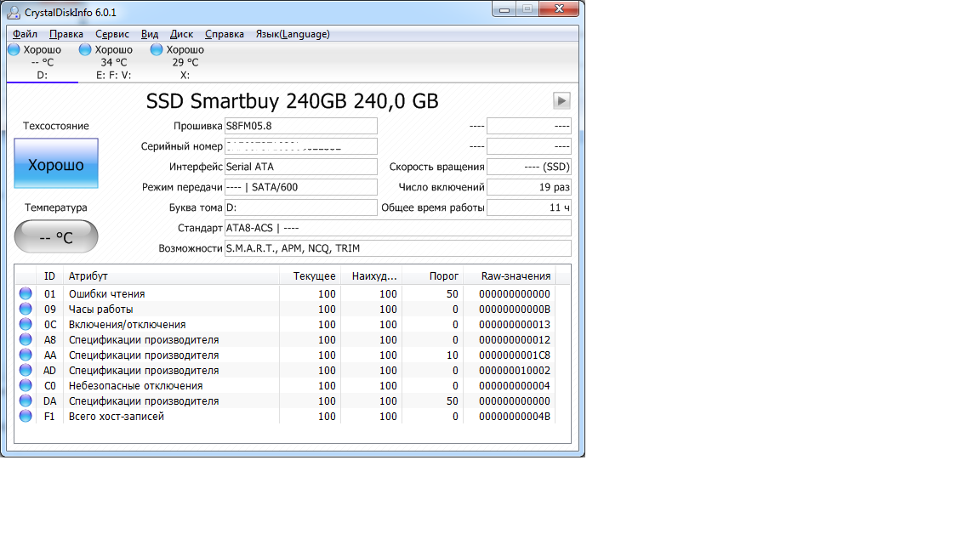Viewport: 980px width, 551px height.
Task: Click status circle for attribute A8
Action: (26, 339)
